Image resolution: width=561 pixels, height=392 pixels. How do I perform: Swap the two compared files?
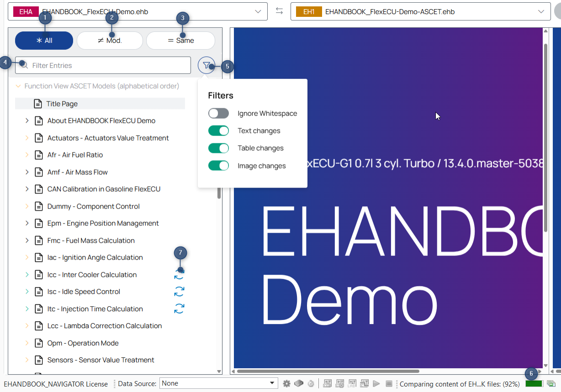tap(279, 11)
